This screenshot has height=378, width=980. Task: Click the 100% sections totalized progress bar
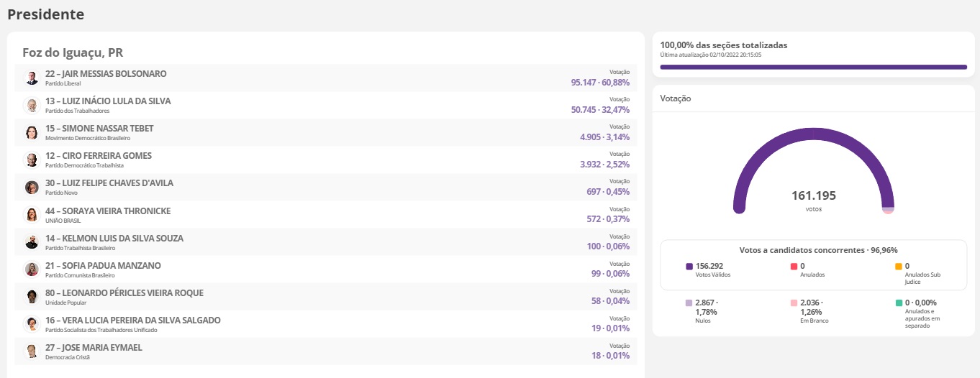(x=813, y=67)
